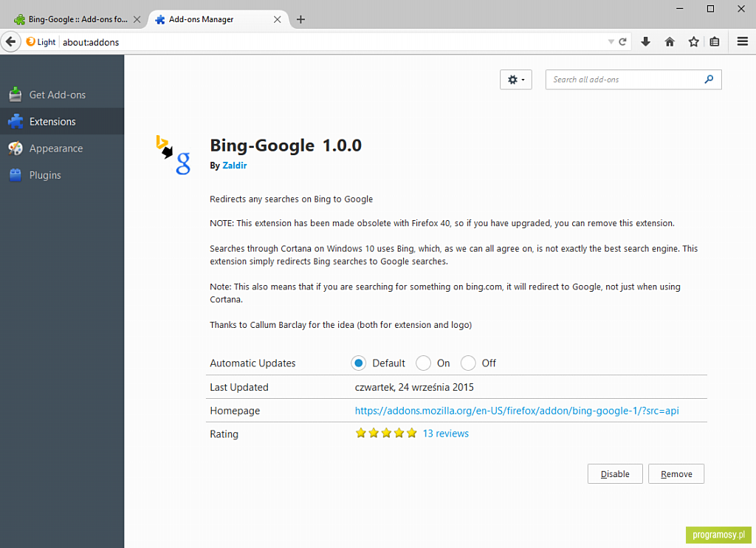
Task: Click the browser back arrow button
Action: pos(10,42)
